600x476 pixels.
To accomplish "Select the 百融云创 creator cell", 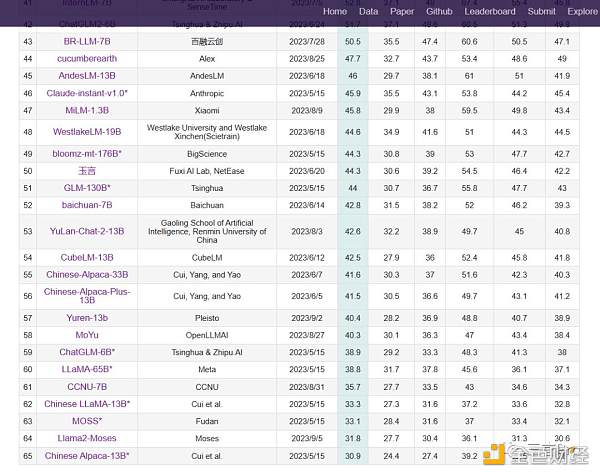I will click(207, 41).
